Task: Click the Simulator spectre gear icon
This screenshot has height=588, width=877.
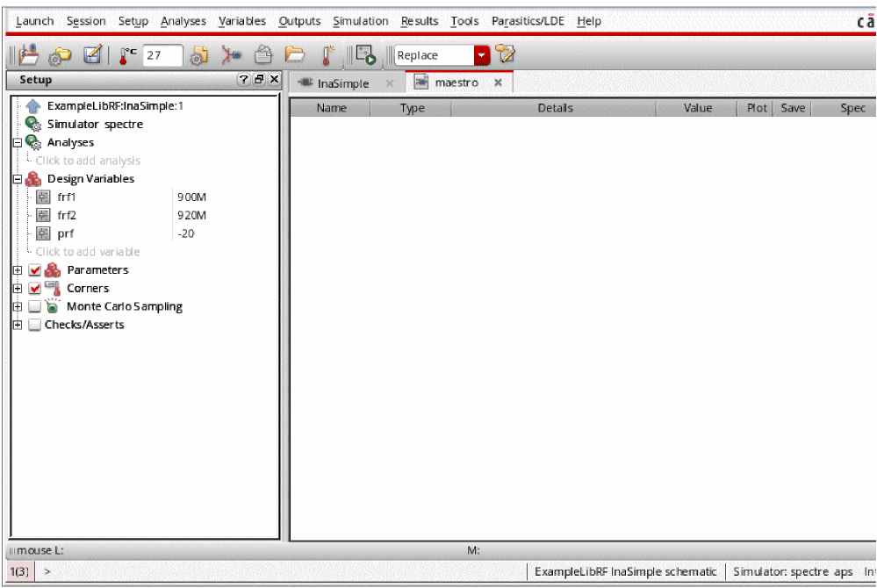Action: point(34,124)
